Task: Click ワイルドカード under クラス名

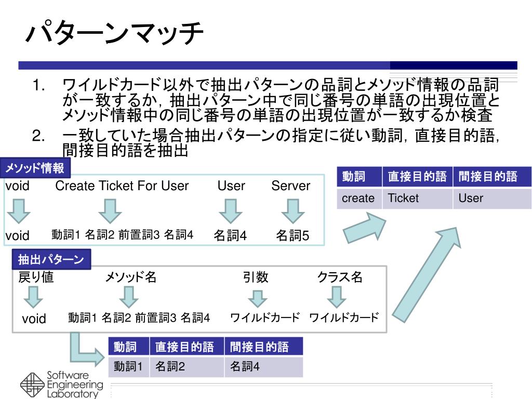Action: (x=344, y=317)
